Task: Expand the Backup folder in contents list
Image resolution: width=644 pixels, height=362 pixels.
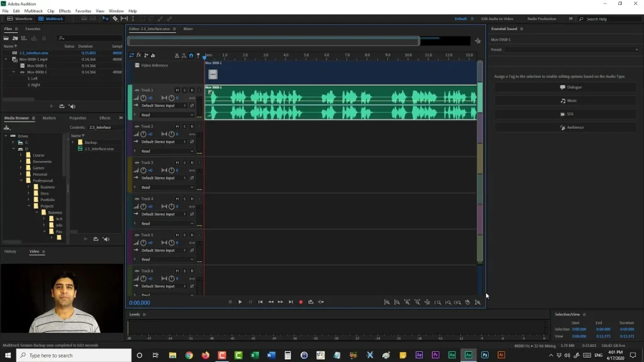Action: pos(73,143)
